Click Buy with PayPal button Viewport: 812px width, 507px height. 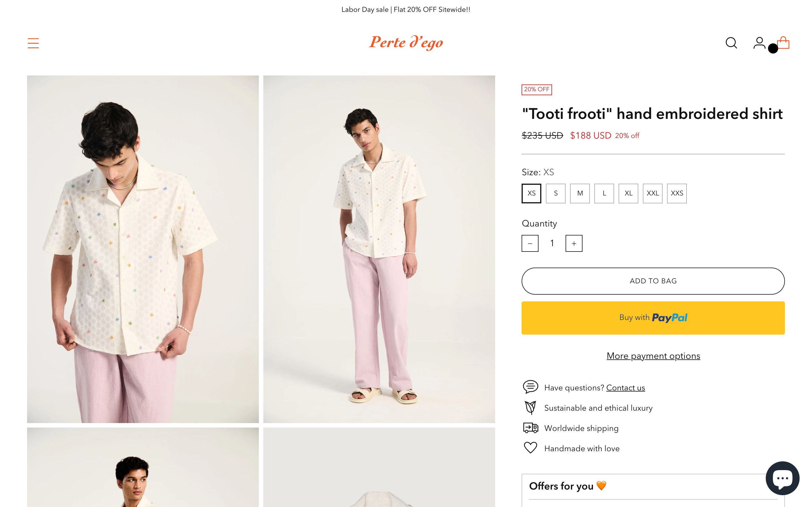click(x=653, y=318)
